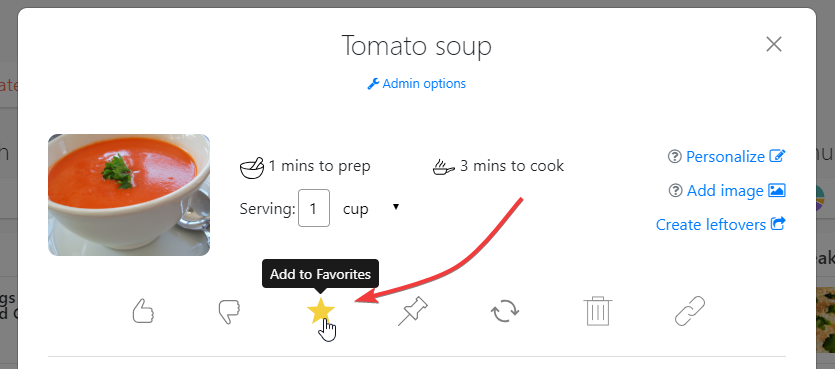This screenshot has height=369, width=835.
Task: Click the share arrow icon after Create leftovers
Action: click(x=778, y=224)
